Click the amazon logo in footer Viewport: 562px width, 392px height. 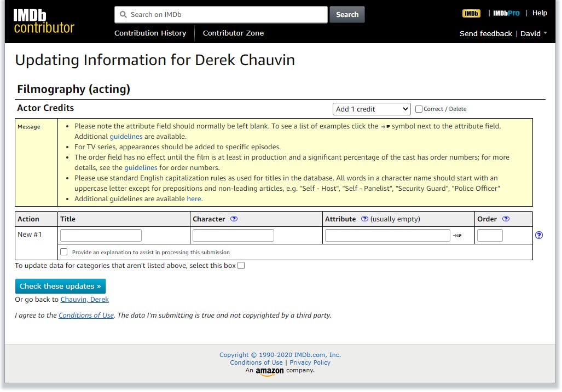pyautogui.click(x=270, y=372)
